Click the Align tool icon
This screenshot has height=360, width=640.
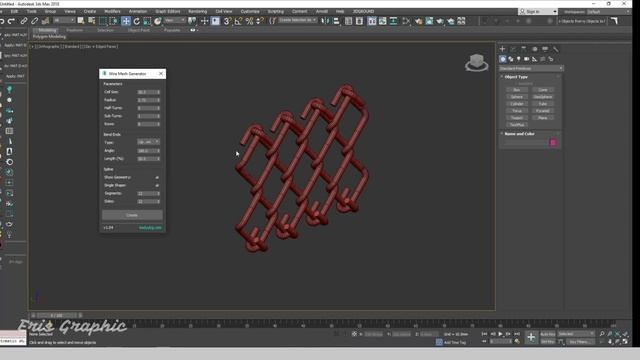click(x=336, y=21)
